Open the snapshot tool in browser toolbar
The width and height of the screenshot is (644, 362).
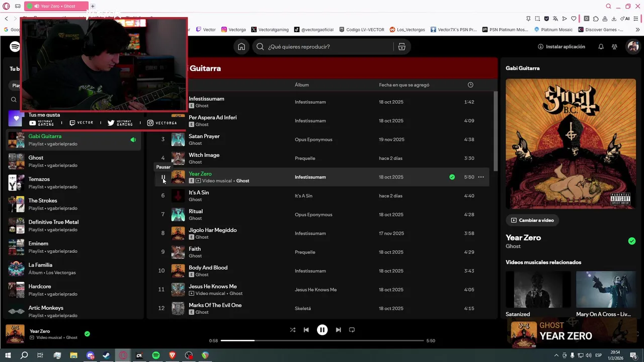point(537,19)
